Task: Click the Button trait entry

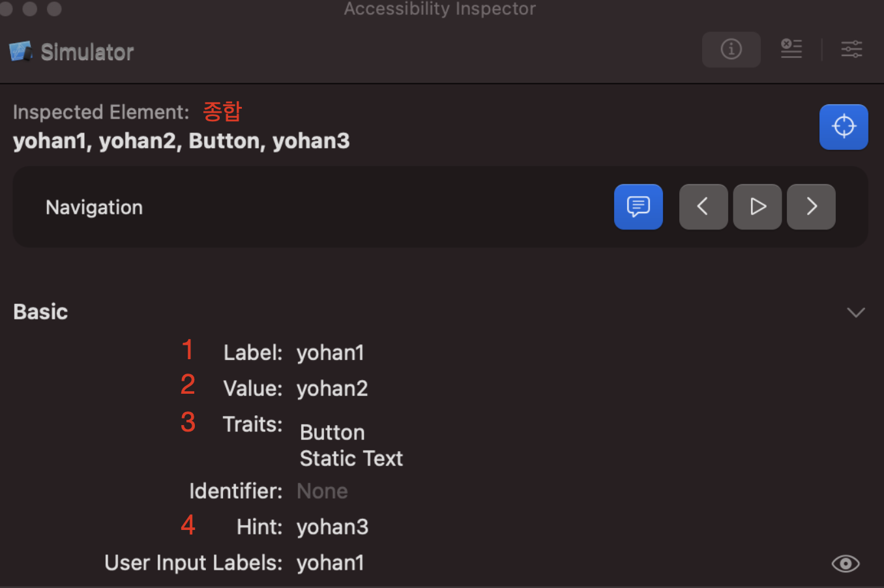Action: 332,433
